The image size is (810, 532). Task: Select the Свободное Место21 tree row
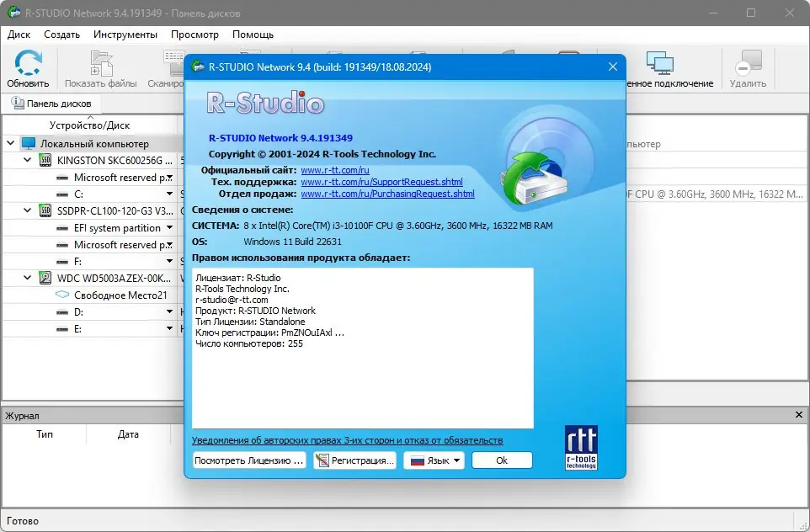click(93, 295)
